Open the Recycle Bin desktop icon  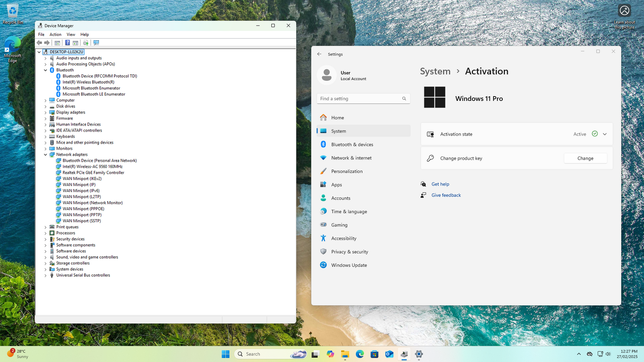[12, 14]
